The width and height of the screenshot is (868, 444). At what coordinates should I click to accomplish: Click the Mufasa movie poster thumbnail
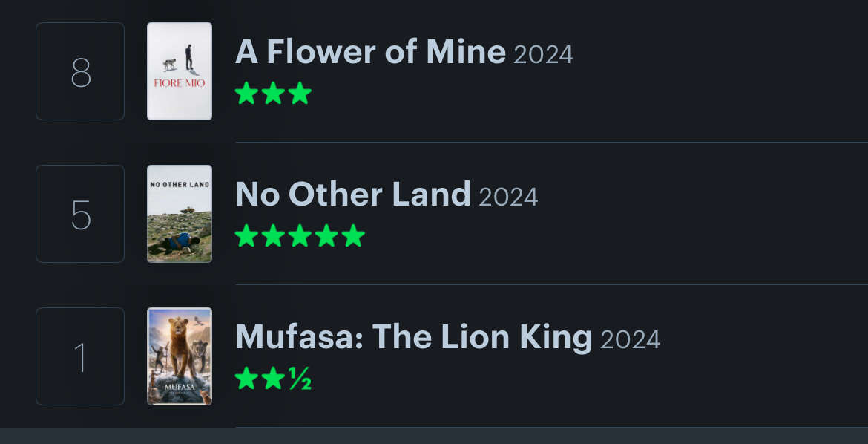coord(180,356)
